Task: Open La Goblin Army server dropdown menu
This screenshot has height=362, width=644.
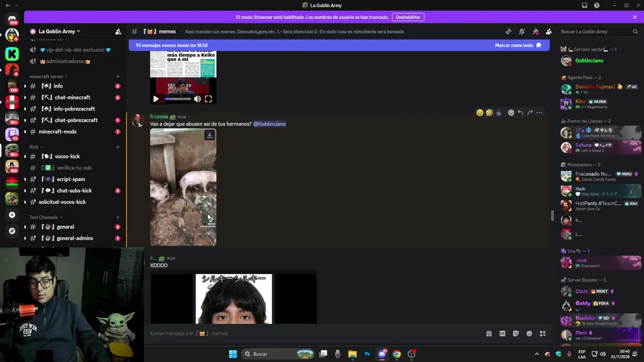Action: tap(59, 31)
